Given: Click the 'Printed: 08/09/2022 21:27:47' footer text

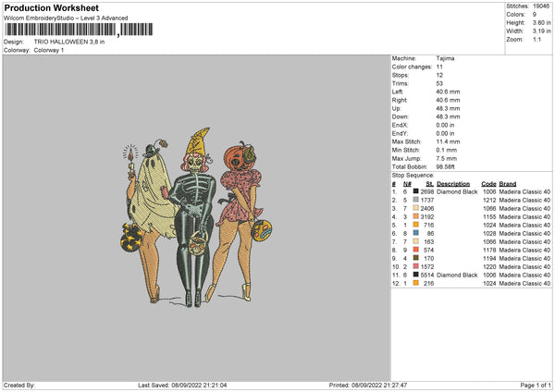Looking at the screenshot, I should tap(368, 385).
